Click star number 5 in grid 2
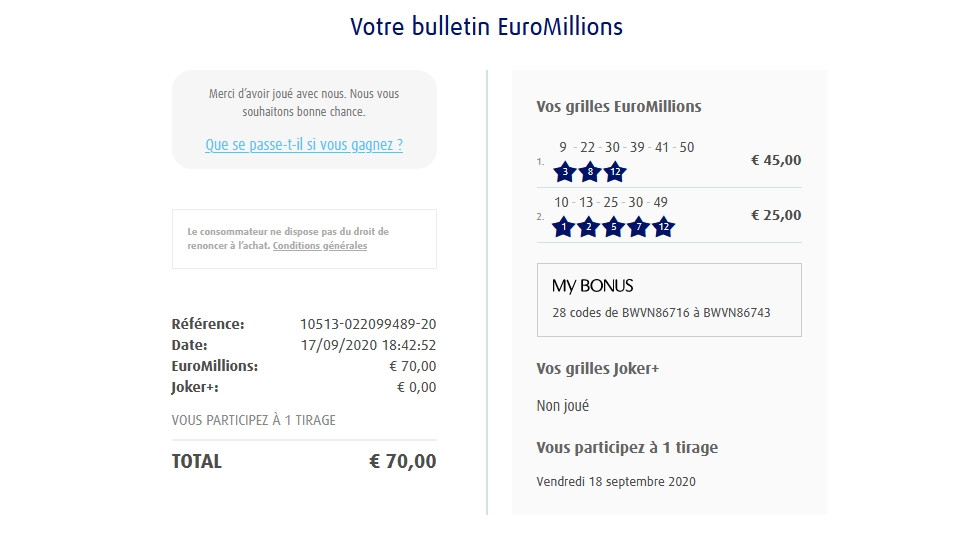 [x=613, y=227]
